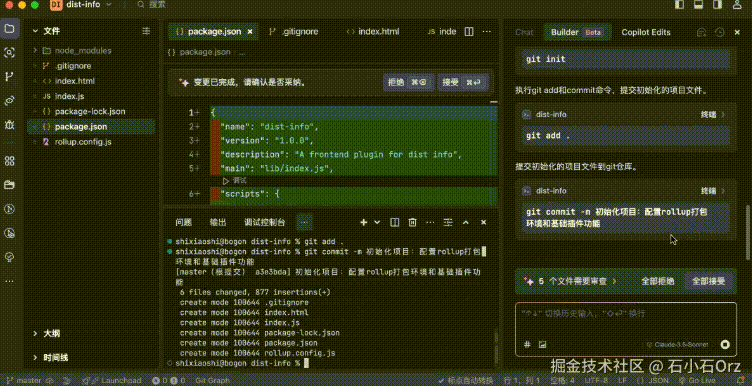Image resolution: width=752 pixels, height=386 pixels.
Task: Click the image attach icon in chat input
Action: click(542, 344)
